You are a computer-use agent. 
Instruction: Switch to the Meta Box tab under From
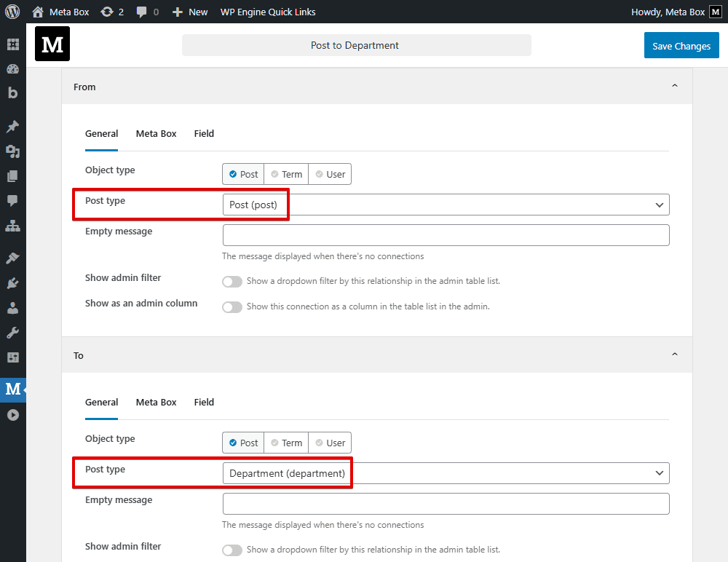pos(156,134)
